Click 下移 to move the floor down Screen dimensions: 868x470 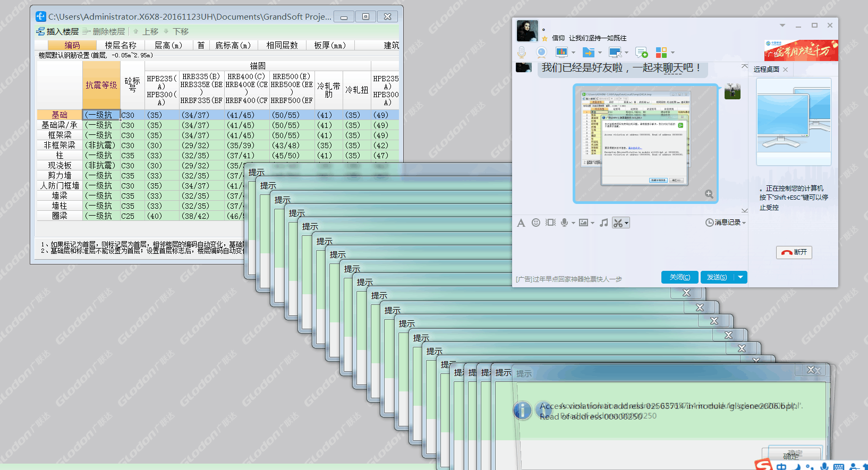click(x=176, y=31)
